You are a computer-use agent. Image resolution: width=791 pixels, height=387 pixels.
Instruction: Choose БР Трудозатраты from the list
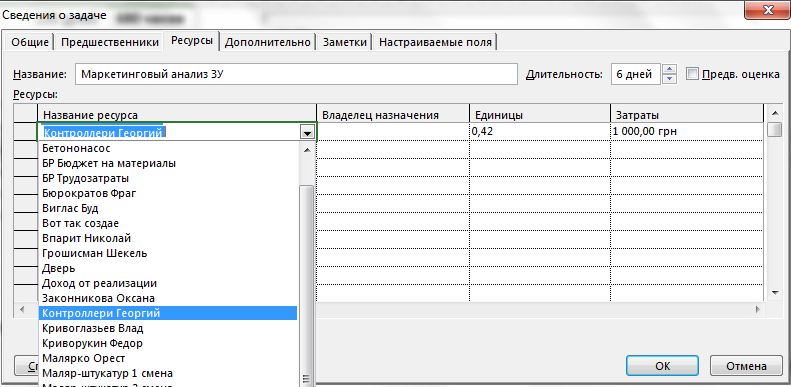(x=167, y=179)
